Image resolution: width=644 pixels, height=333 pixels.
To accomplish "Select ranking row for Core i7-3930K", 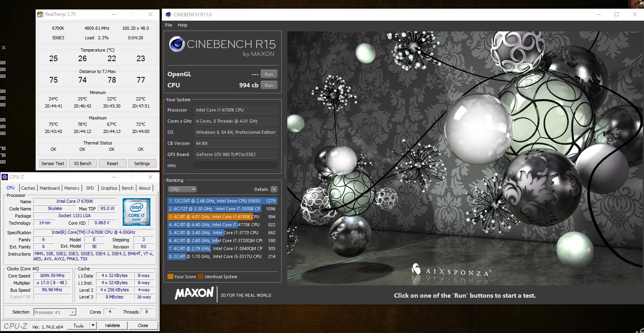I will click(x=222, y=209).
